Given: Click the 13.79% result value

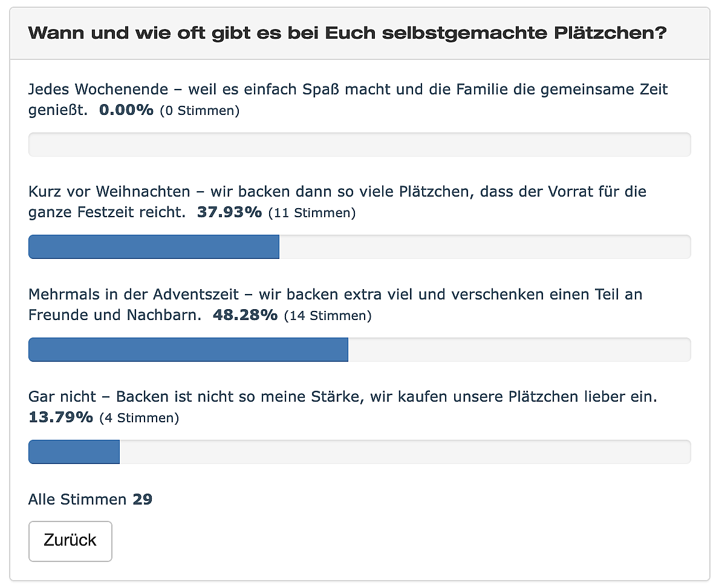Looking at the screenshot, I should [60, 417].
